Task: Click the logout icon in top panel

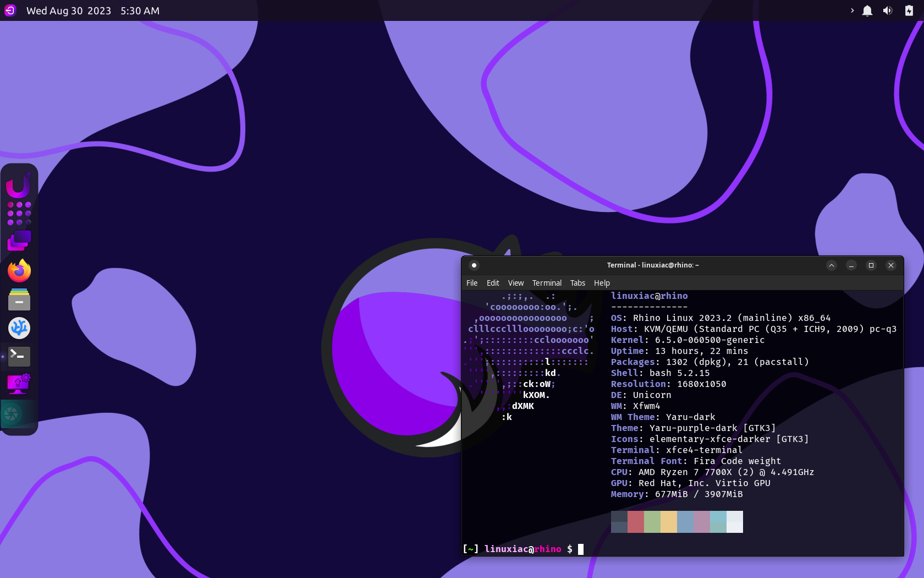Action: click(10, 10)
